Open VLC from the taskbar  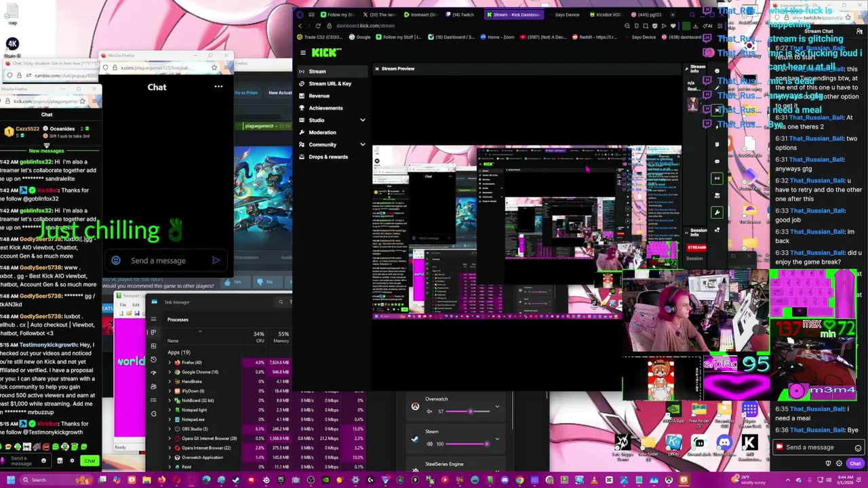click(x=594, y=480)
